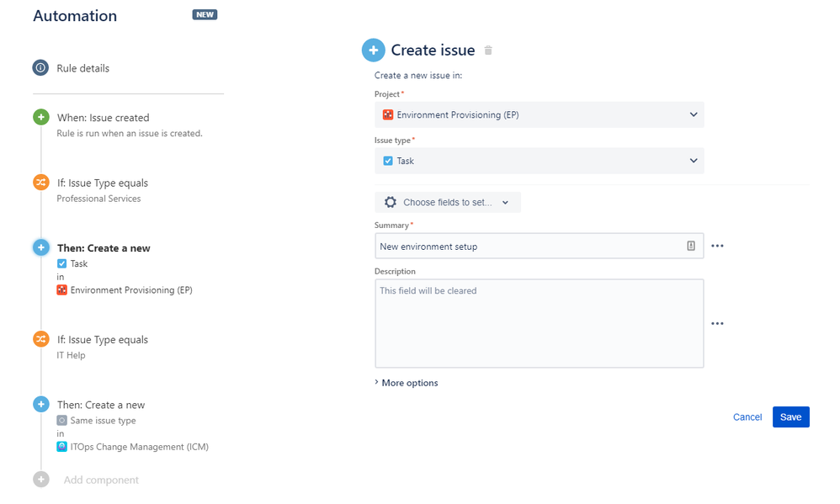
Task: Click the insert variable icon inside the Summary field
Action: pyautogui.click(x=691, y=246)
